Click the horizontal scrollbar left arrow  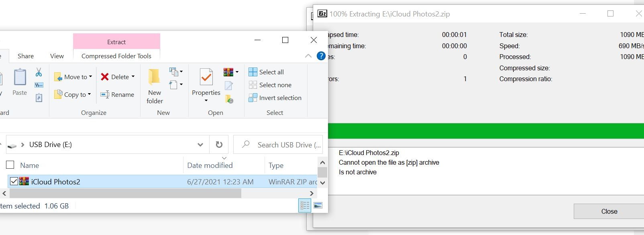coord(4,193)
